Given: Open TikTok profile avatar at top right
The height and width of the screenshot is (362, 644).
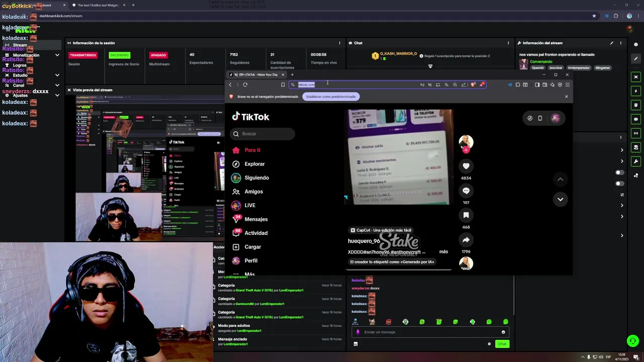Looking at the screenshot, I should (555, 118).
